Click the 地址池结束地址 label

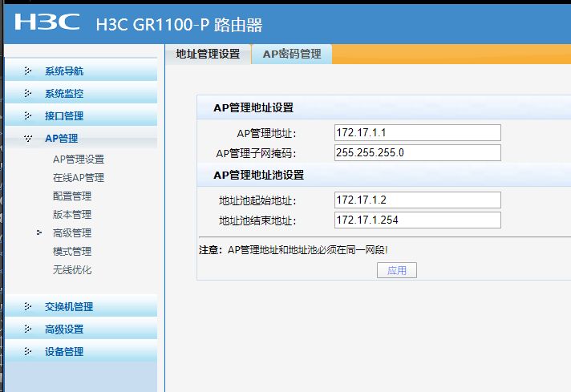coord(257,220)
